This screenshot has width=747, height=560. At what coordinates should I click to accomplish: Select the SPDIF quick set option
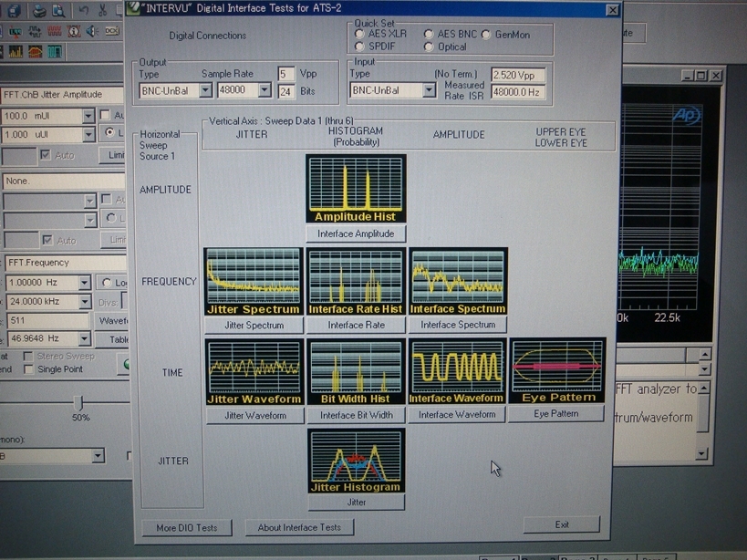point(359,47)
